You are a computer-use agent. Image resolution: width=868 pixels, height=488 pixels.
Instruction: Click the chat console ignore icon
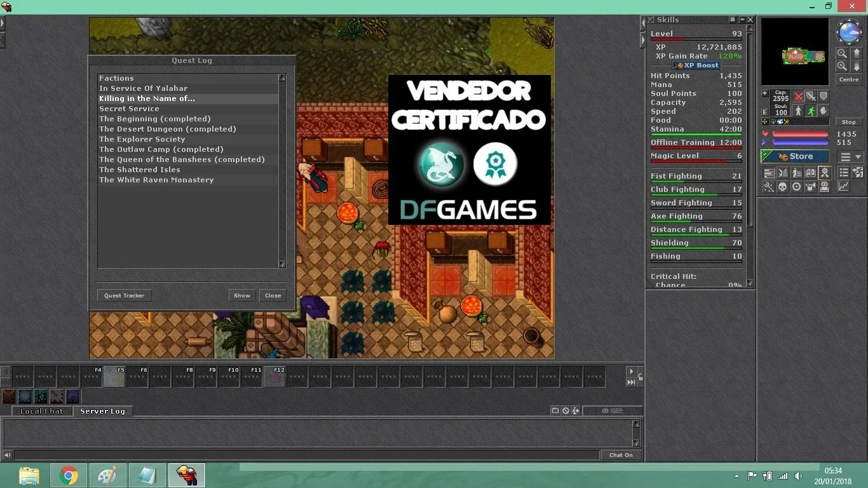(x=566, y=411)
